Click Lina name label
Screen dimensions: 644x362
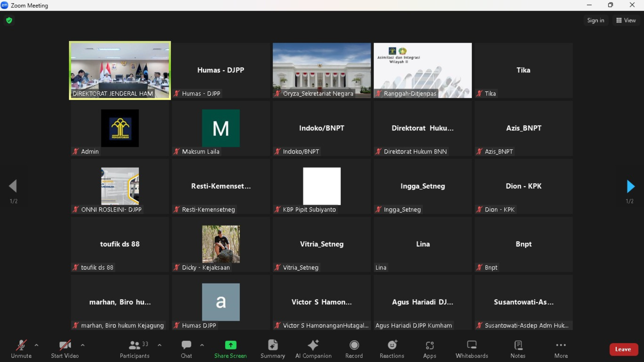(381, 267)
